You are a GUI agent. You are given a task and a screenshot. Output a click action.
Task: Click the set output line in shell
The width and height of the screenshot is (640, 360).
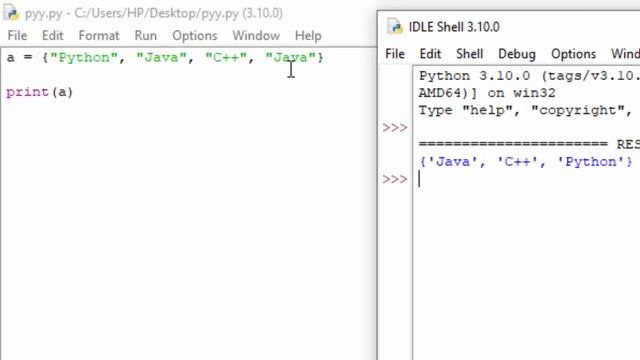[526, 162]
